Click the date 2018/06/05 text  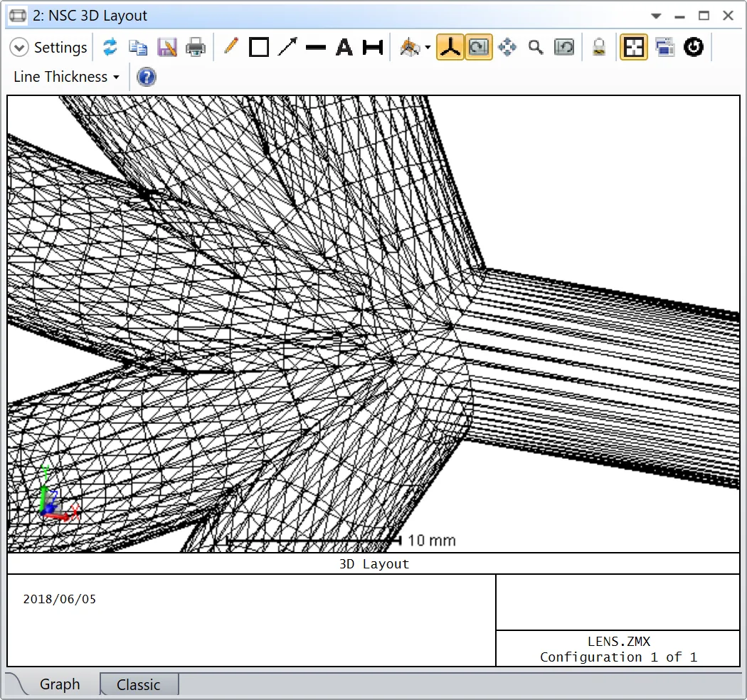point(60,599)
